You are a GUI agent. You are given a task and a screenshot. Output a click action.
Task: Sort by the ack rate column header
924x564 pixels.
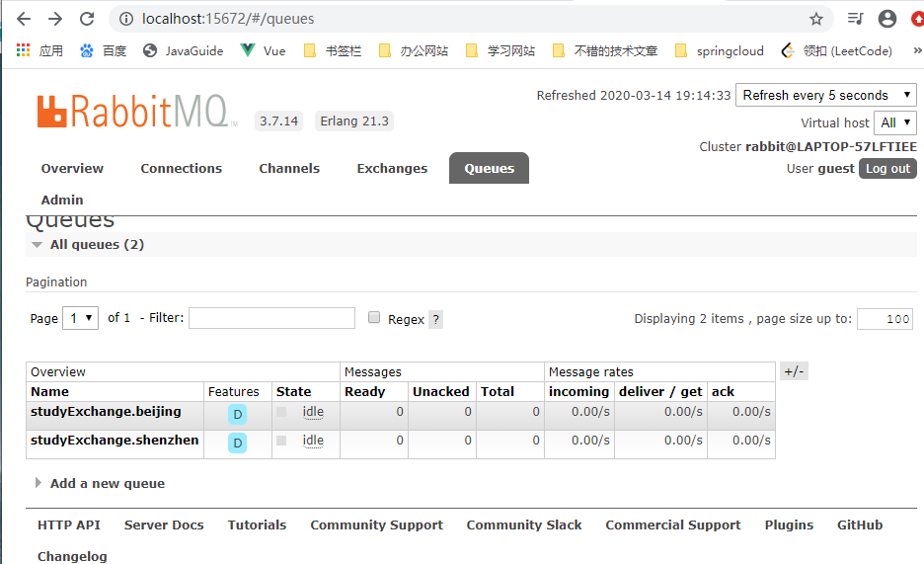click(x=723, y=392)
